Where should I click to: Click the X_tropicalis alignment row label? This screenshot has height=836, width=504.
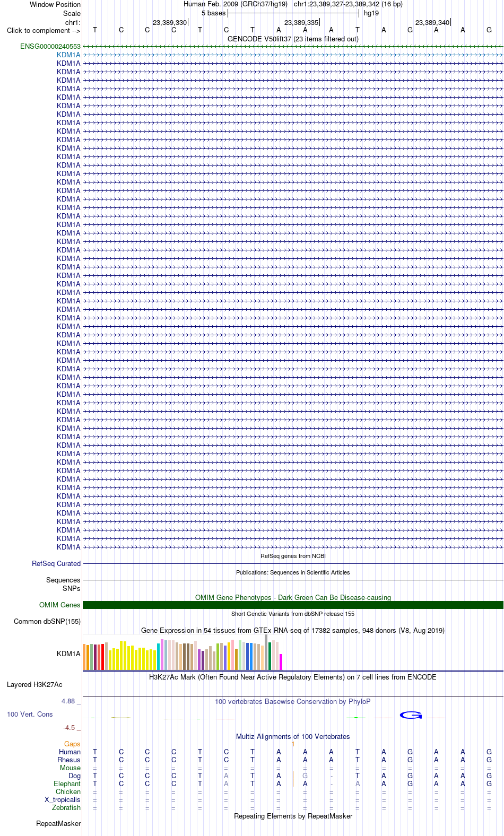pos(63,799)
